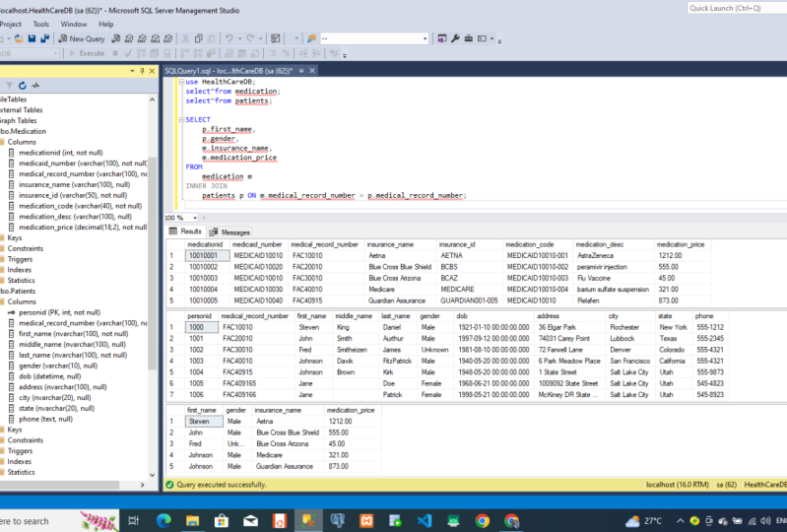
Task: Select the dbo.Patients table node
Action: 18,291
